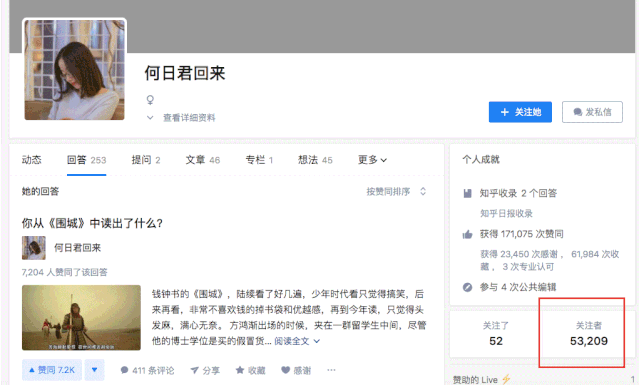Click 知乎收录 2 个回答 entry

pyautogui.click(x=518, y=193)
